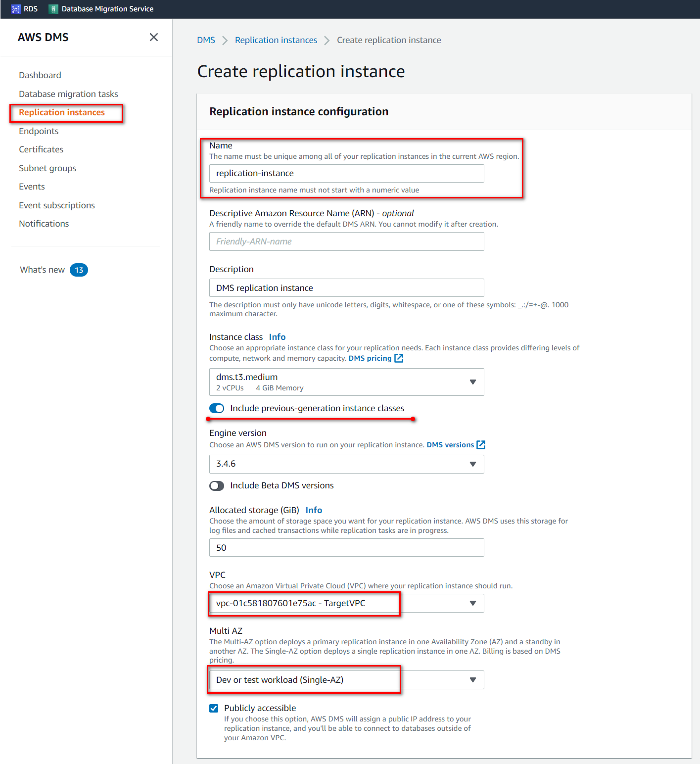700x764 pixels.
Task: Open Event subscriptions page
Action: (57, 205)
